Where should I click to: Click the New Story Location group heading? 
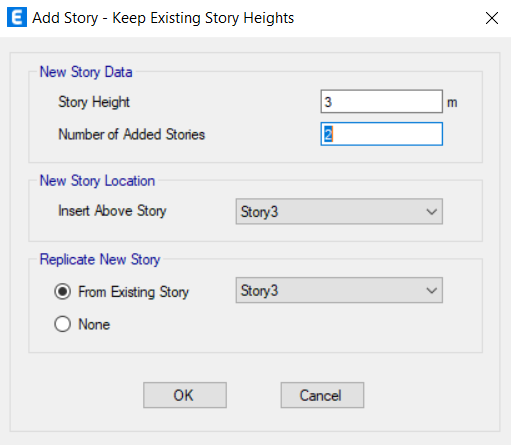(x=97, y=181)
